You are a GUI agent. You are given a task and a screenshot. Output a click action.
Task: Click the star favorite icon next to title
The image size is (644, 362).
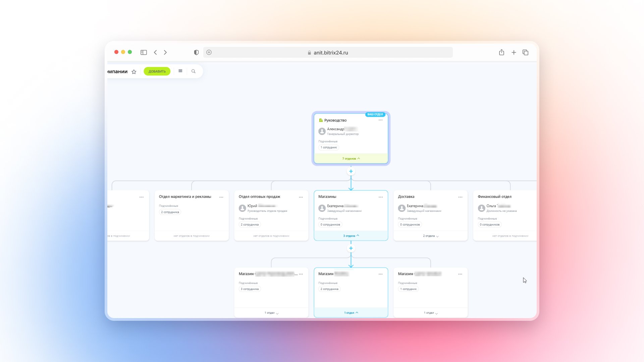click(x=134, y=72)
